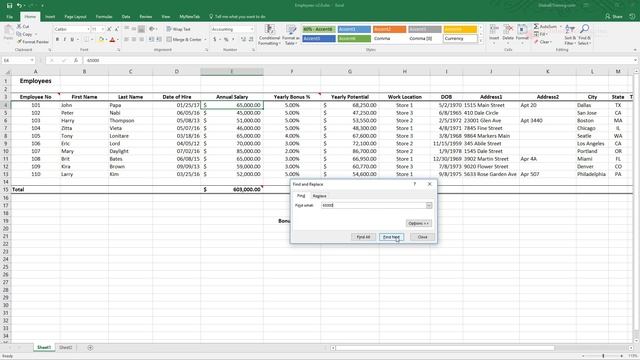Switch to the Formulas tab
Viewport: 640px width, 360px height.
[104, 17]
